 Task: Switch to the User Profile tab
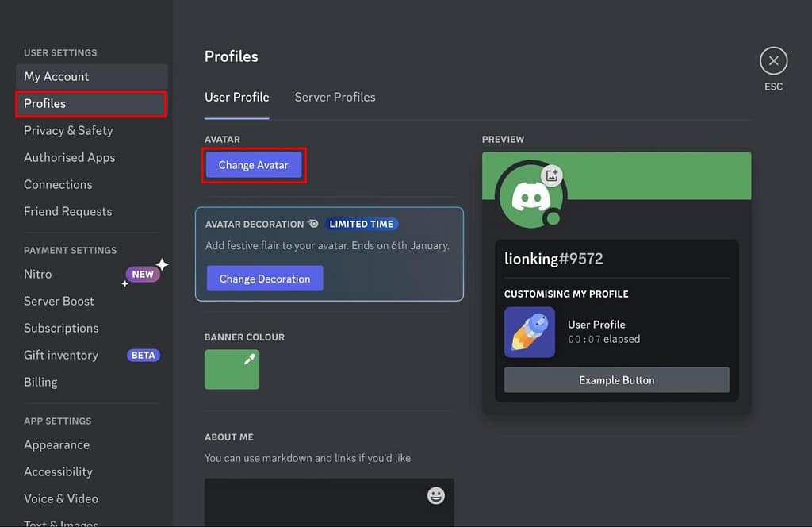[x=236, y=98]
